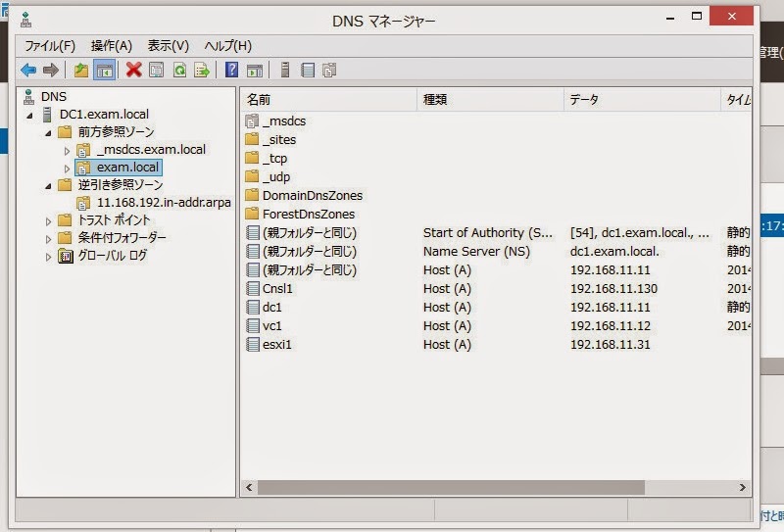Viewport: 784px width, 532px height.
Task: Click the data value 192.168.11.130
Action: click(x=614, y=288)
